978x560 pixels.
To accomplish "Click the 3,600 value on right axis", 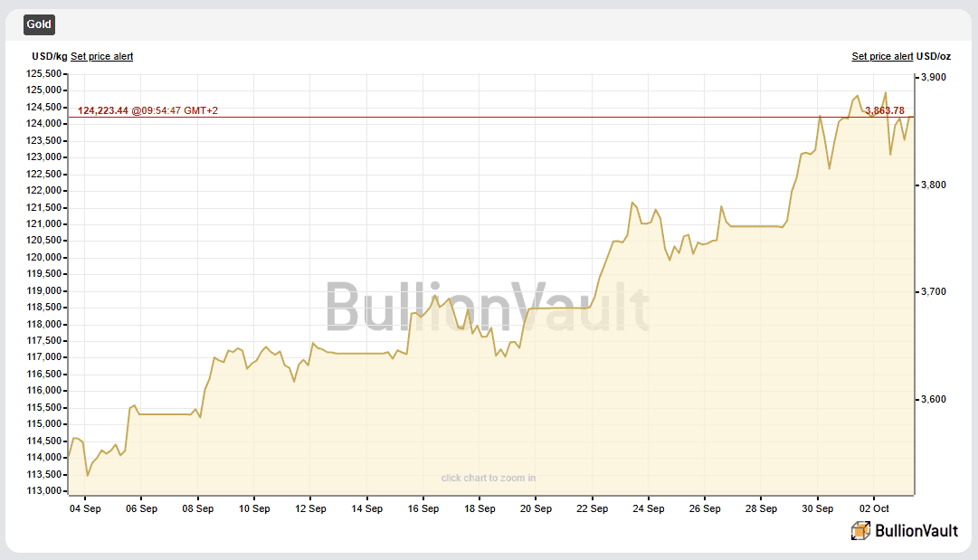I will point(933,399).
